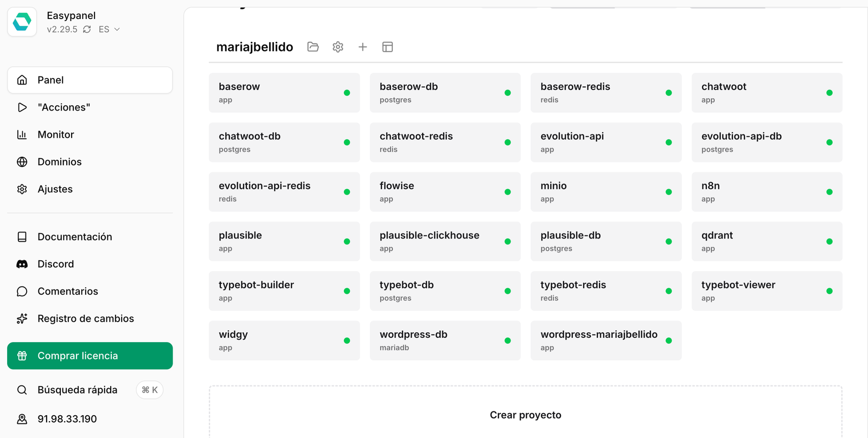Open the typebot-db postgres service
Screen dimensions: 868x438
pyautogui.click(x=445, y=291)
